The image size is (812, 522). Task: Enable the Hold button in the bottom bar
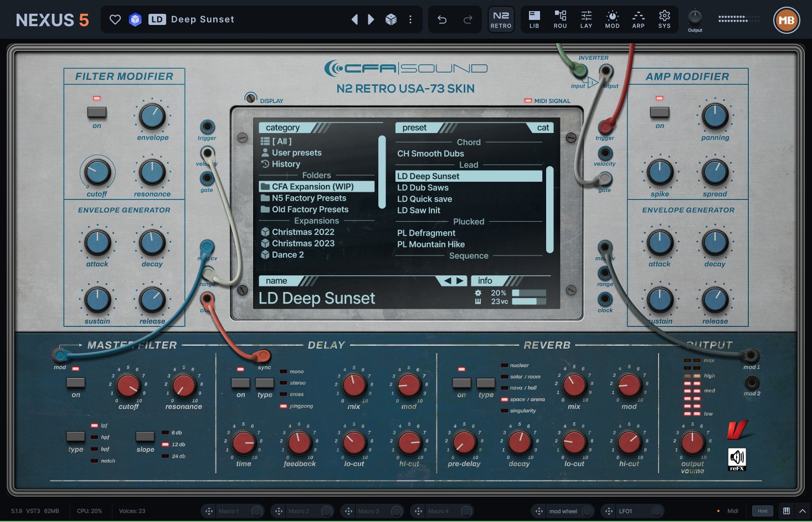(x=763, y=511)
